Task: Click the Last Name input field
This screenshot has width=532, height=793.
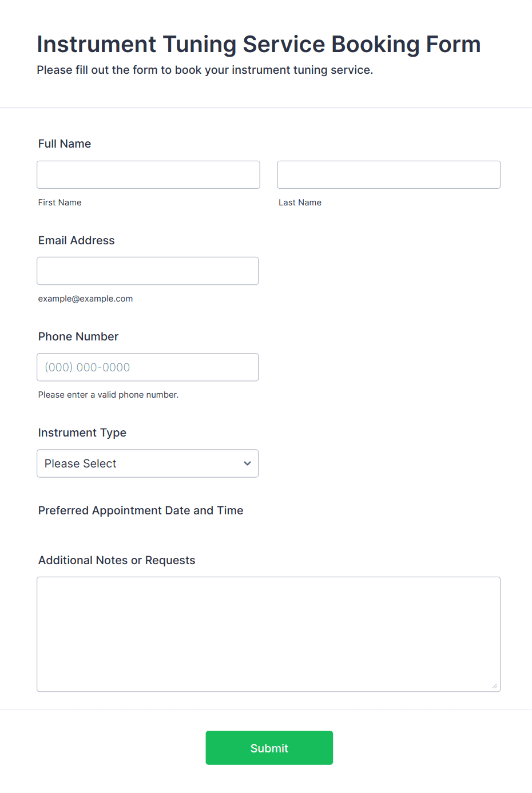Action: 389,175
